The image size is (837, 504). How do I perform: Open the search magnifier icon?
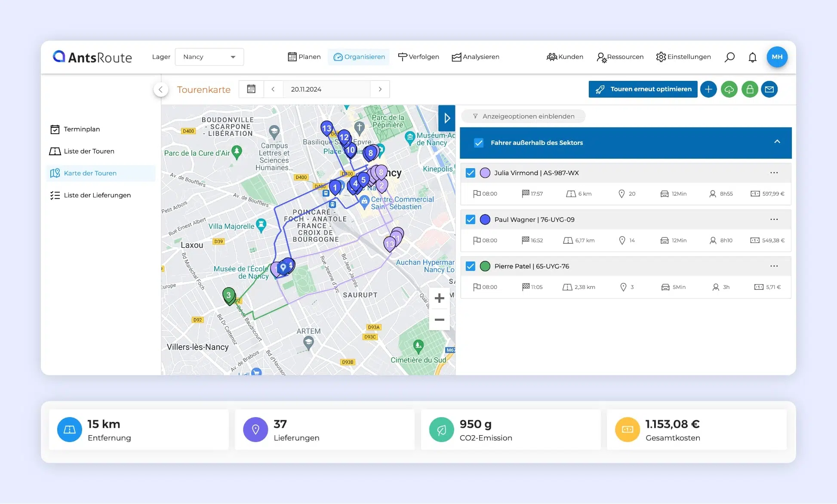tap(729, 57)
